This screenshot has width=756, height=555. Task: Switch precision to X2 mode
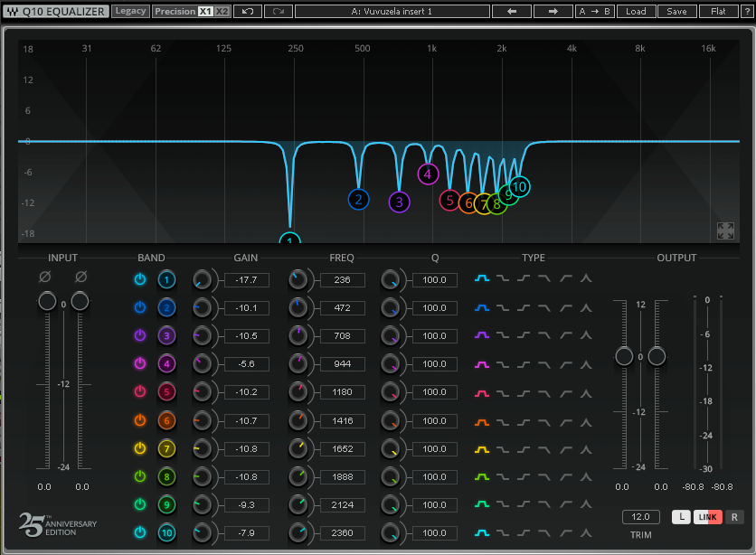pyautogui.click(x=222, y=11)
